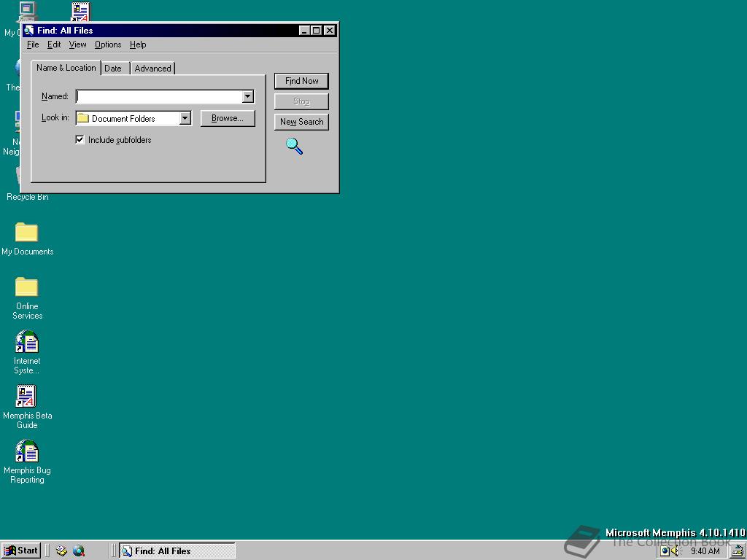This screenshot has width=747, height=560.
Task: Close the Find: All Files window
Action: click(329, 31)
